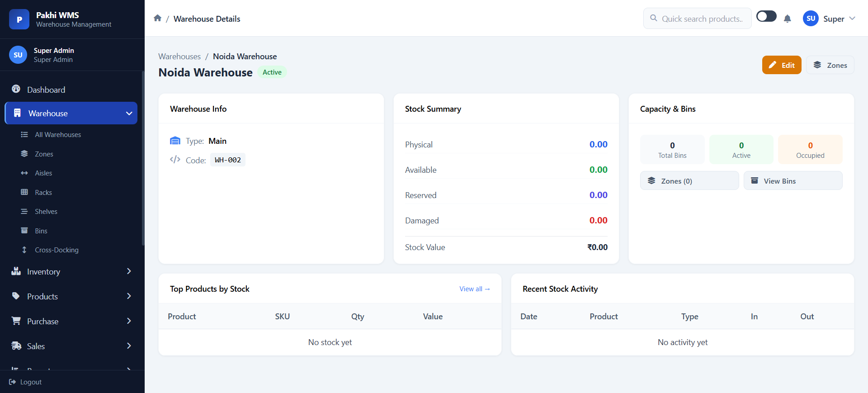Follow the View all link

click(475, 289)
